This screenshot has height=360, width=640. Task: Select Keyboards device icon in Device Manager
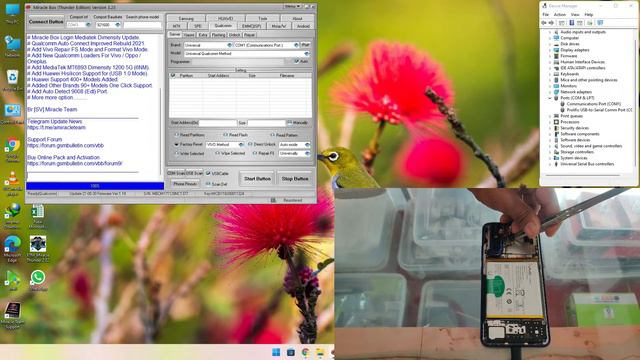tap(556, 74)
